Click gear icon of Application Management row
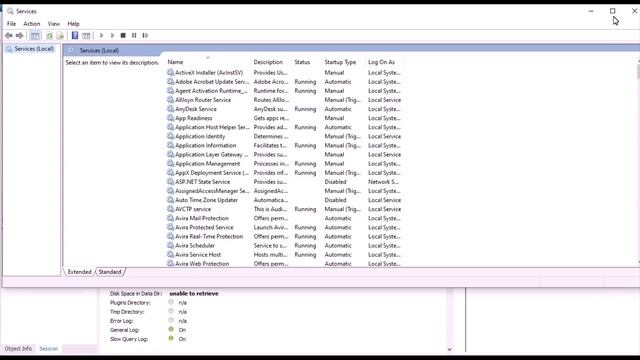The height and width of the screenshot is (360, 640). [x=171, y=164]
